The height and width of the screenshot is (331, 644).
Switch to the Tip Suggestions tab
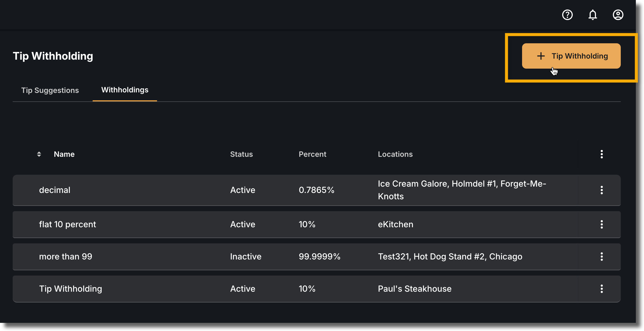point(50,90)
